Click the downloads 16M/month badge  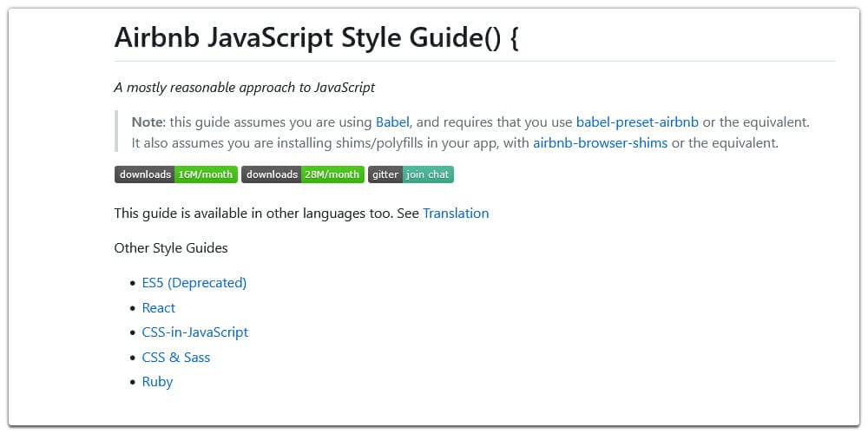pos(176,174)
